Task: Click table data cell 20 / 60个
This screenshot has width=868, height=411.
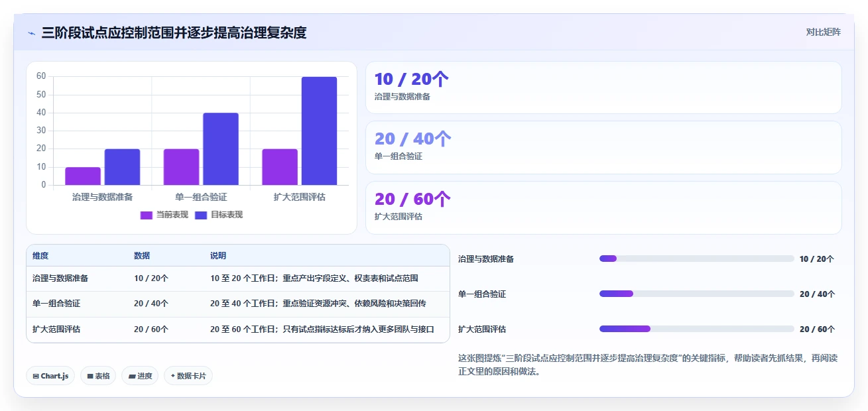Action: click(151, 329)
